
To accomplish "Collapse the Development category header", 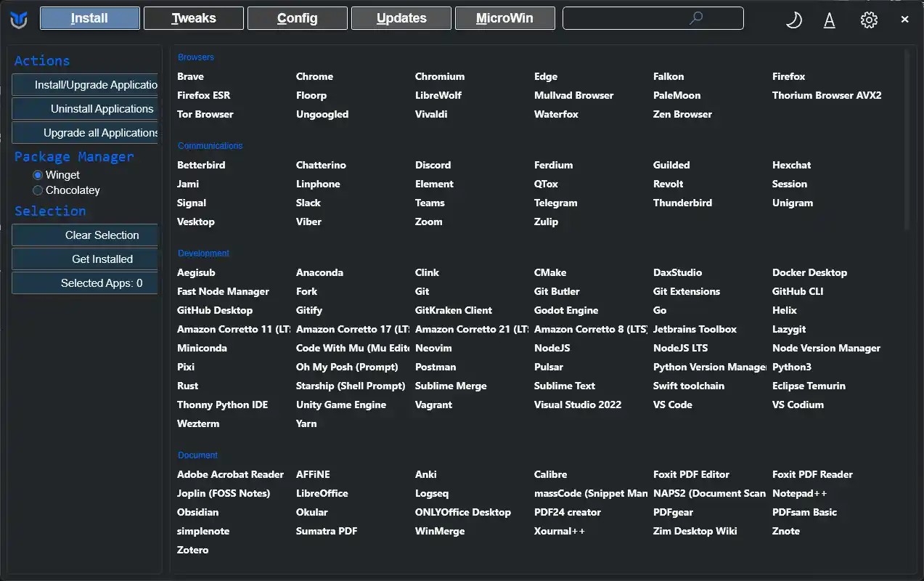I will 203,253.
